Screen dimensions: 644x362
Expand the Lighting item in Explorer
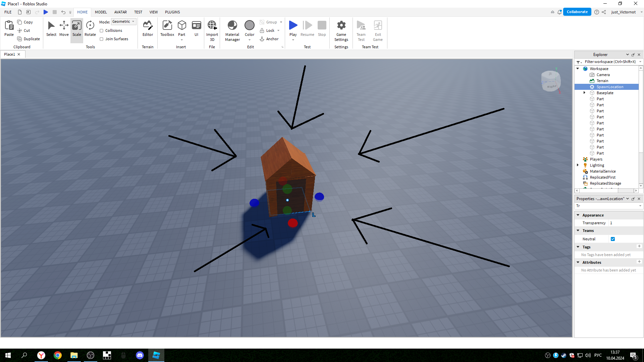(x=578, y=165)
